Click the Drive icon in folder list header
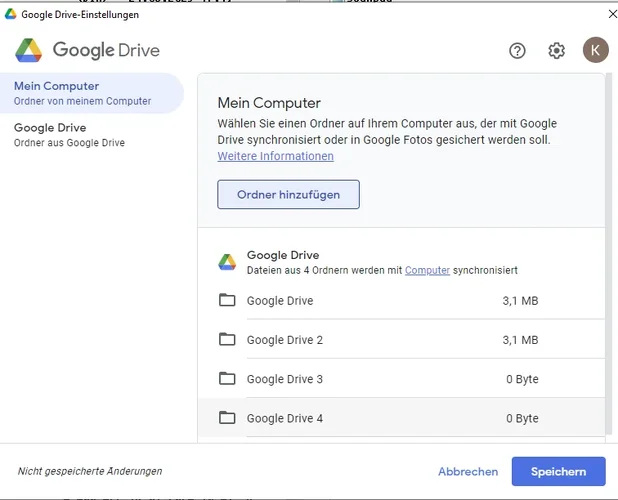 click(x=227, y=262)
